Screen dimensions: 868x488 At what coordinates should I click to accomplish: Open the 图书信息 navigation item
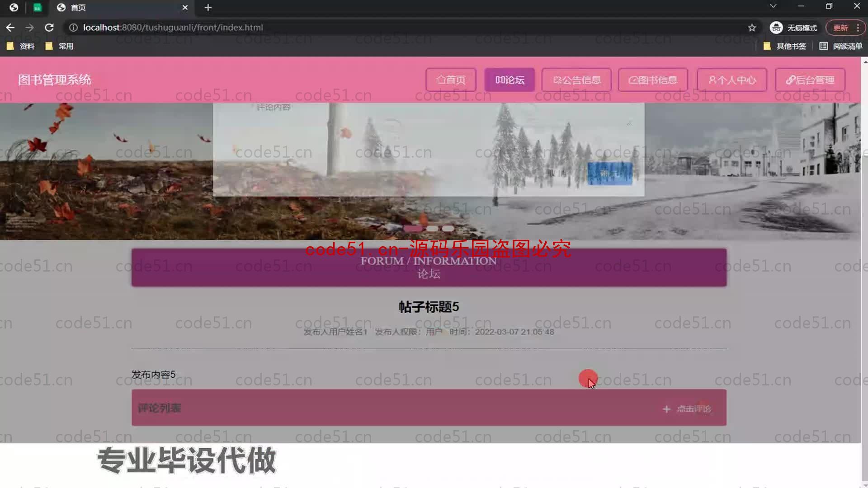653,80
